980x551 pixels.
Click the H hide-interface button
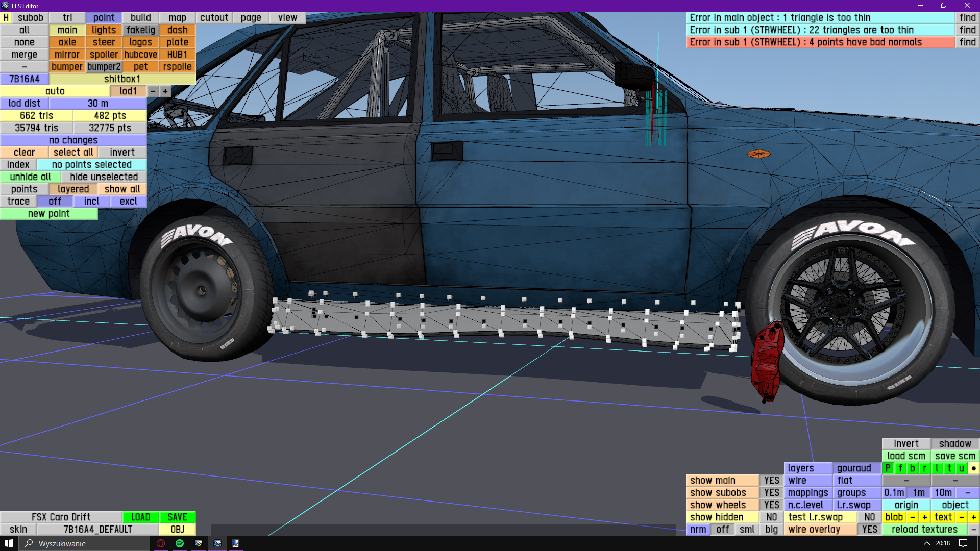point(6,18)
